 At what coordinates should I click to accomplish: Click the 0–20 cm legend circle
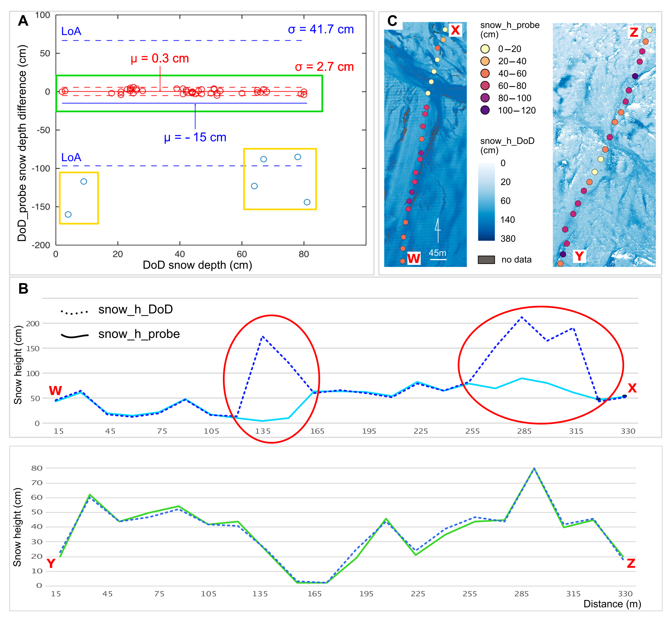point(485,49)
